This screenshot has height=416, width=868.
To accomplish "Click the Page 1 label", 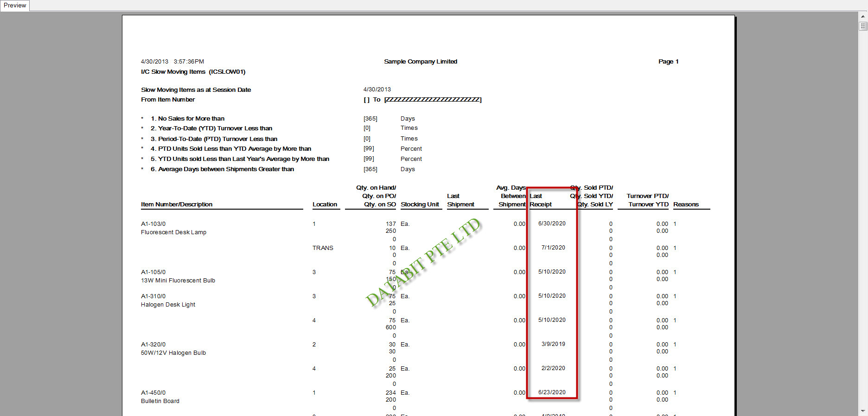I will pyautogui.click(x=668, y=62).
